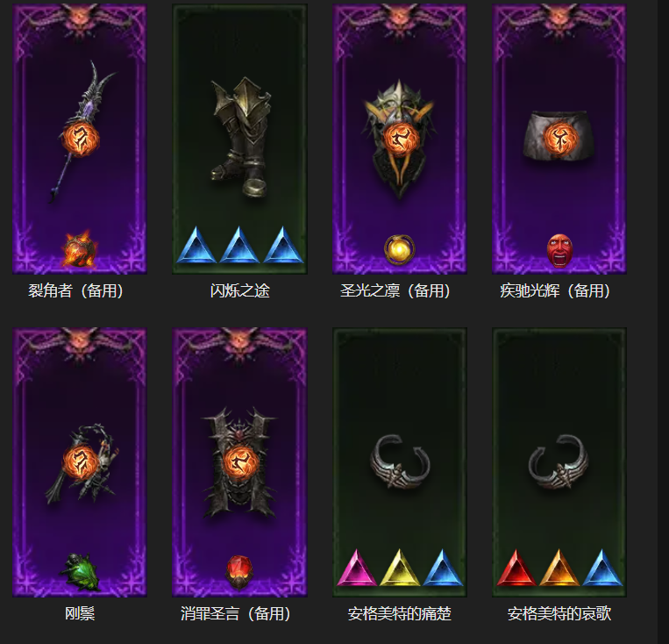Open the 裂角者（备用）label
669x644 pixels.
(x=76, y=290)
